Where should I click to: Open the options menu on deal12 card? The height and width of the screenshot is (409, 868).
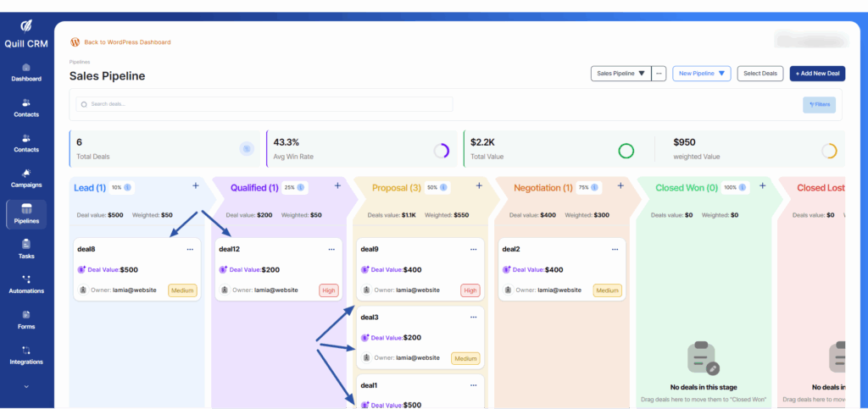point(331,249)
